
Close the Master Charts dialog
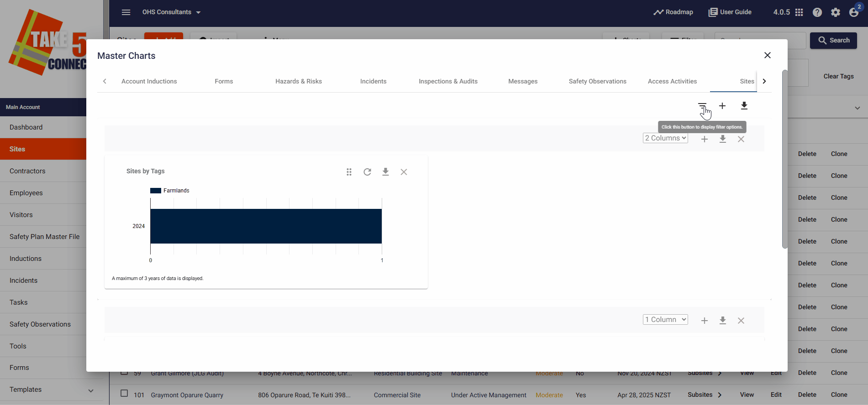(768, 55)
